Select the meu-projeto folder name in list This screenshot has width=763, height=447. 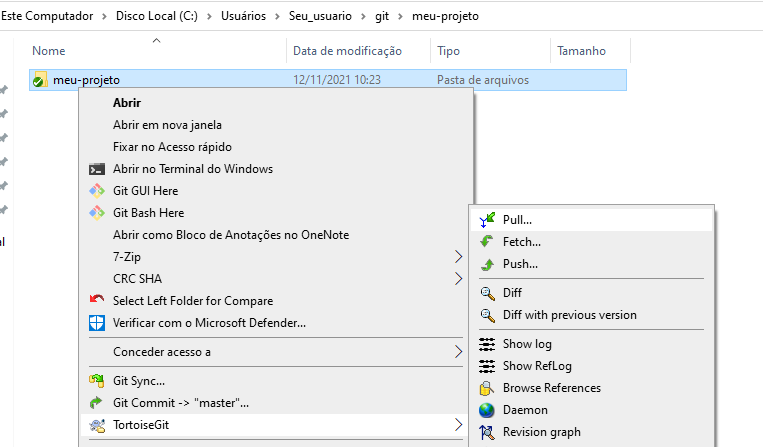(x=86, y=80)
